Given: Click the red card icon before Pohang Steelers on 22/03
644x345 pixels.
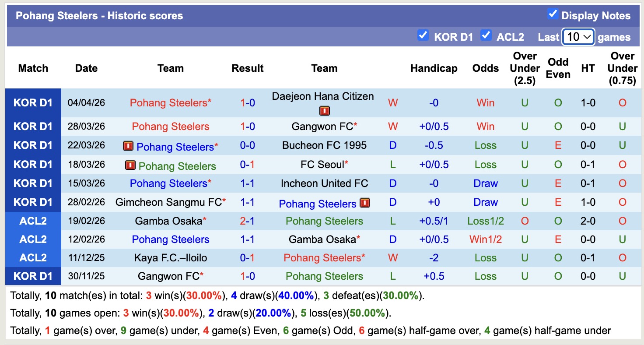Looking at the screenshot, I should pyautogui.click(x=128, y=146).
